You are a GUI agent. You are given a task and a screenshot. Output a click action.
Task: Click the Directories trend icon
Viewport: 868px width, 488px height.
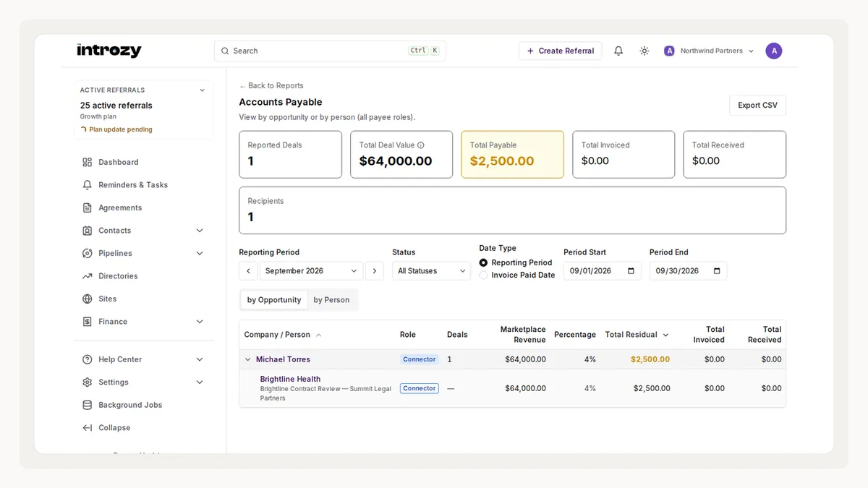(88, 276)
